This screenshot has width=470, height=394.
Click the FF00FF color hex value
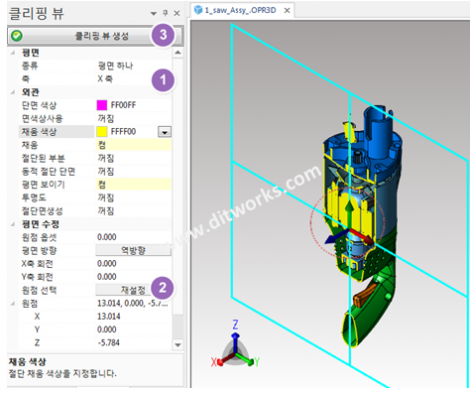pos(123,105)
